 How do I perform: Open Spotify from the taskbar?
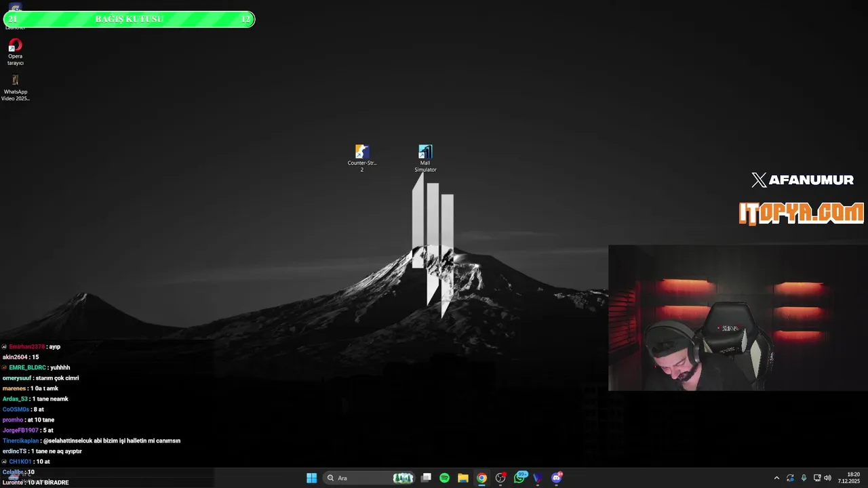[x=444, y=478]
